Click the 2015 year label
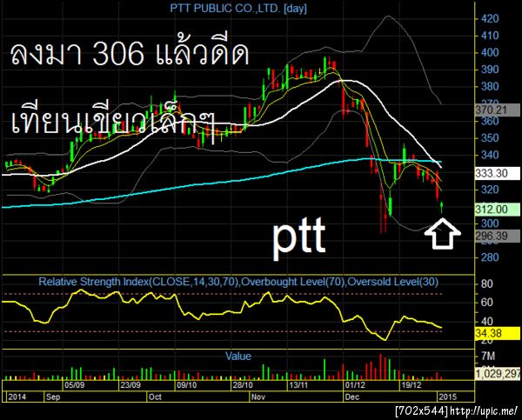Viewport: 522px width, 420px height. (448, 397)
